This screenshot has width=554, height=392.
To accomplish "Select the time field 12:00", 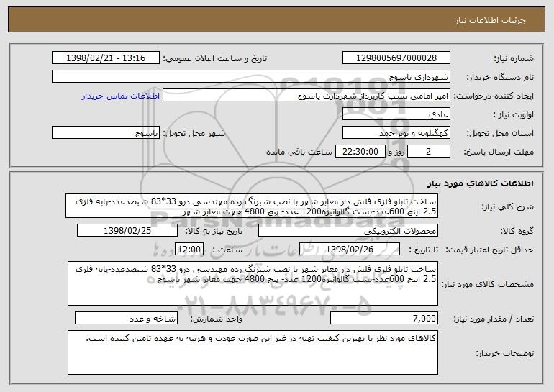I will pos(189,250).
